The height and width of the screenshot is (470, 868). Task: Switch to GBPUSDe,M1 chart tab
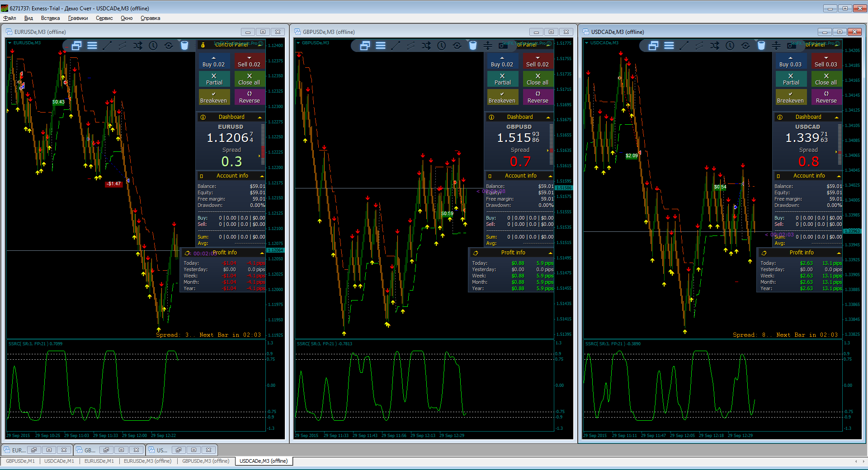20,461
